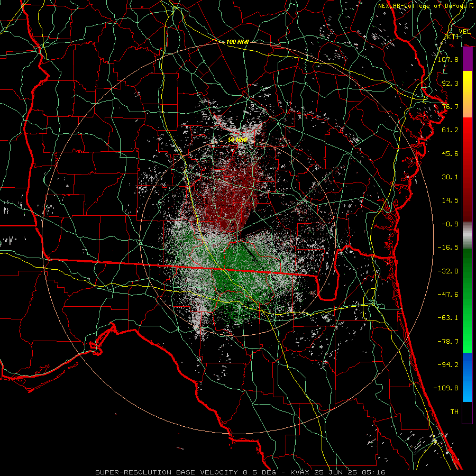The image size is (476, 476).
Task: Click the -109.8 velocity scale value
Action: pyautogui.click(x=446, y=388)
